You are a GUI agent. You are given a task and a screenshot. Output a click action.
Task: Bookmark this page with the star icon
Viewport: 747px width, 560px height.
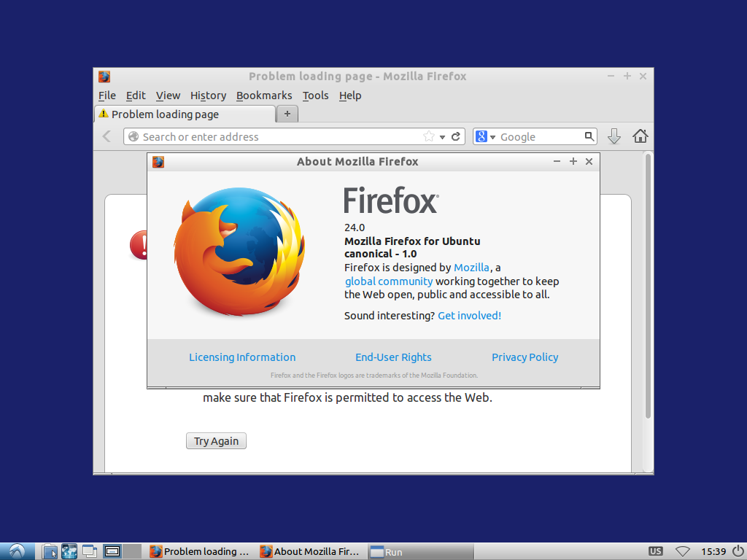[x=429, y=136]
